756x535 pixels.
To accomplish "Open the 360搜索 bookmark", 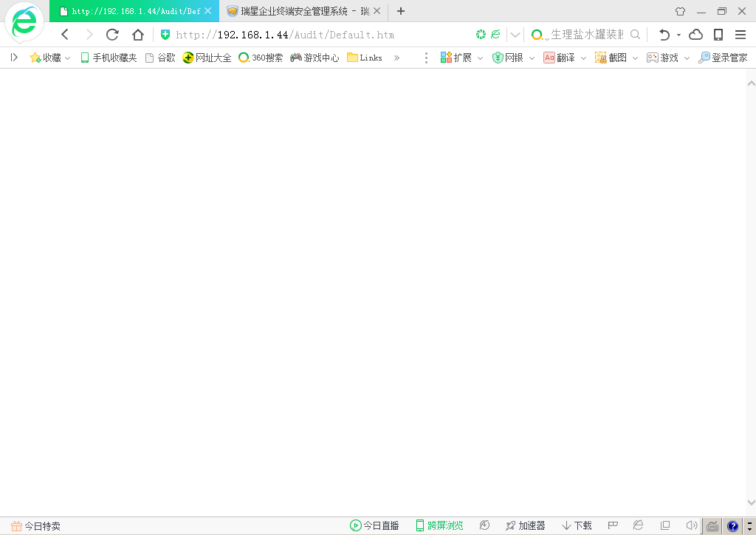I will click(261, 58).
